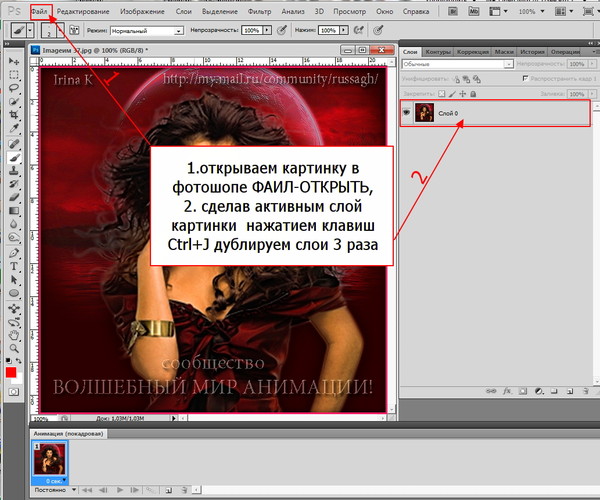
Task: Create a new layer icon in Layers panel
Action: click(570, 391)
